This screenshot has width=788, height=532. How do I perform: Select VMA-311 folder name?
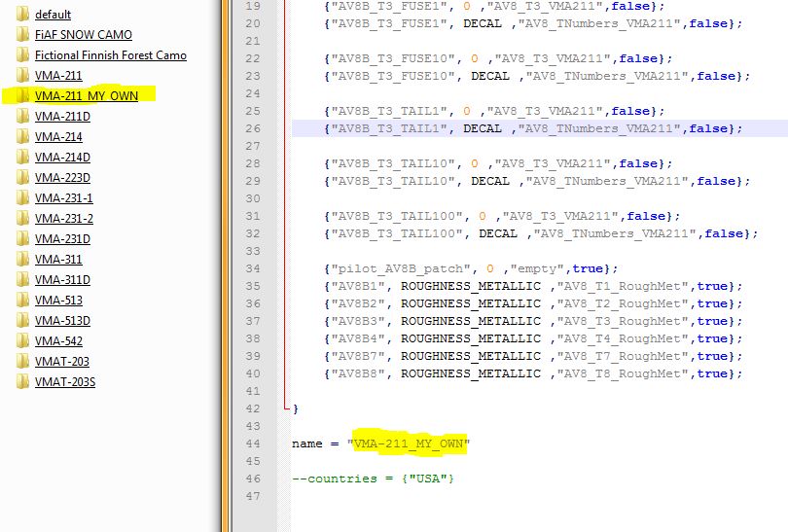(x=58, y=260)
